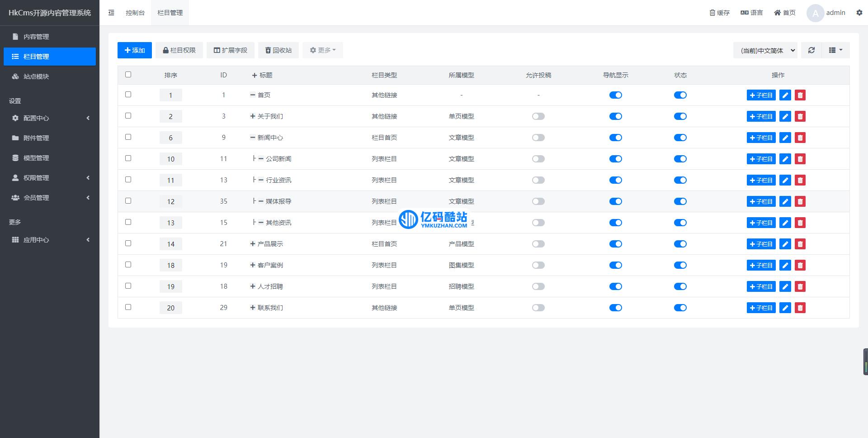Refresh the column table

[x=811, y=50]
